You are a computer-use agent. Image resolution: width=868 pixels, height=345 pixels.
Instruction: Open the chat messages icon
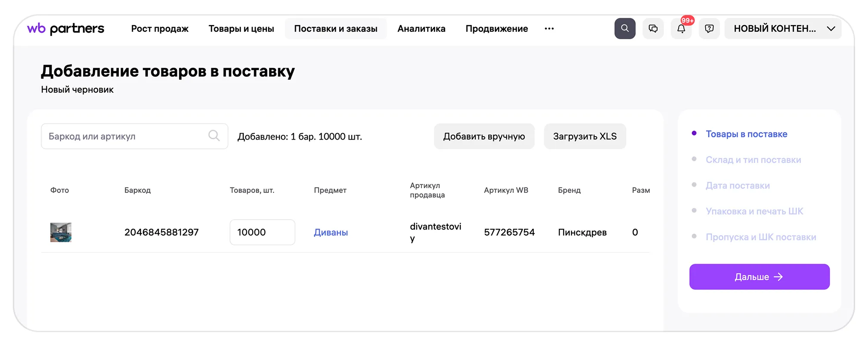point(653,28)
